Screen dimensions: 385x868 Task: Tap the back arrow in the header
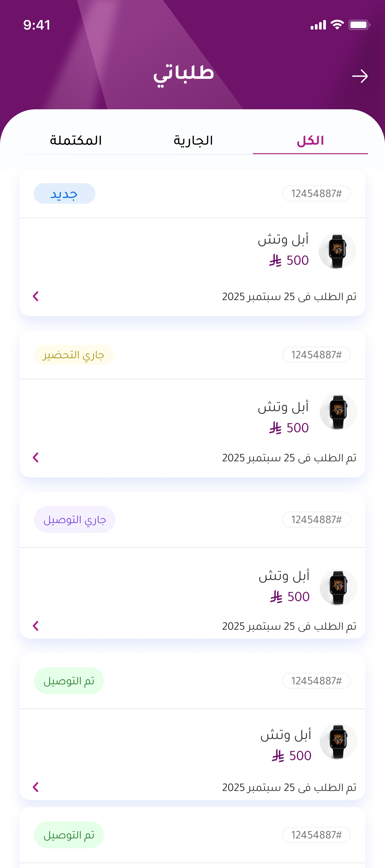click(359, 76)
